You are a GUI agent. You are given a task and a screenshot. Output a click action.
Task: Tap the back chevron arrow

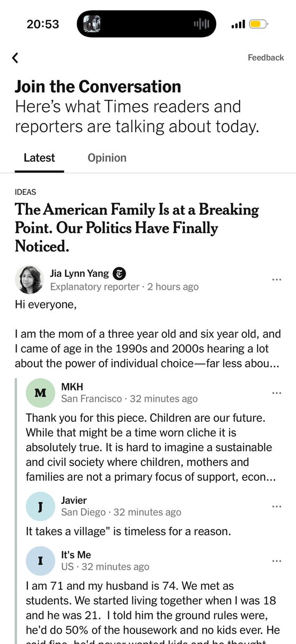[16, 58]
